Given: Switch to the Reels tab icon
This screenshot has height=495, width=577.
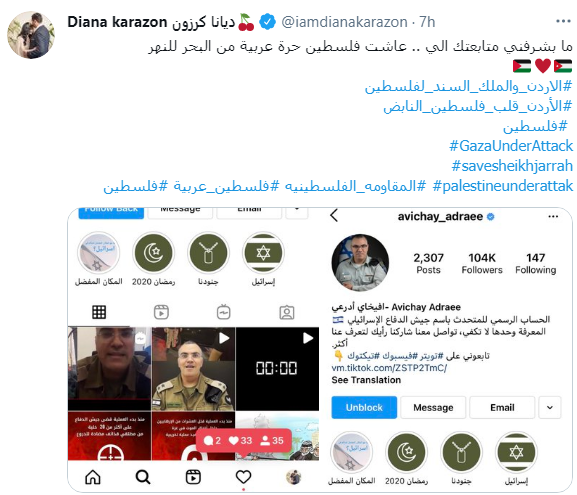Looking at the screenshot, I should point(161,312).
